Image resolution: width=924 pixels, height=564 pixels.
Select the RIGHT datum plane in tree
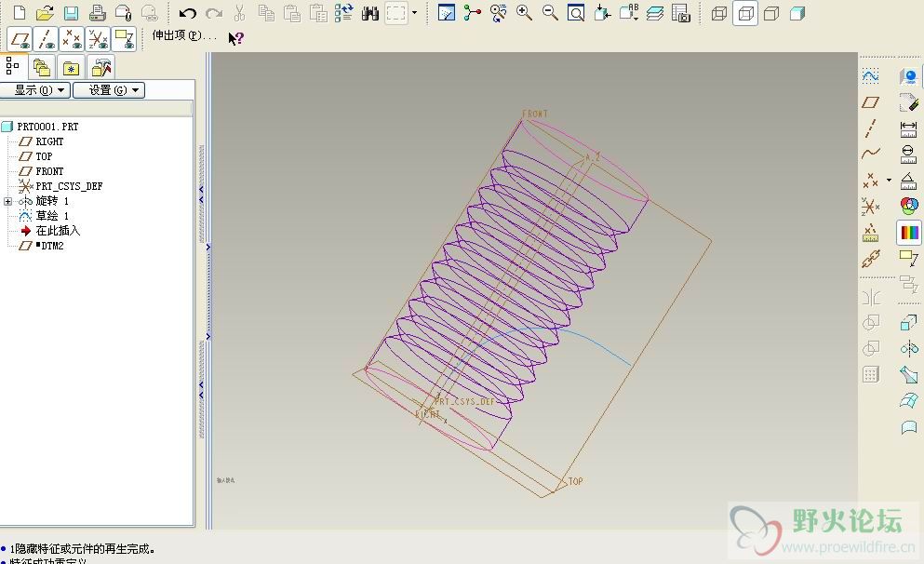[x=49, y=141]
